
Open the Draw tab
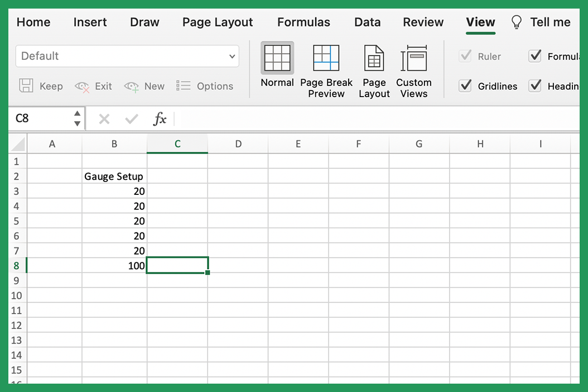pyautogui.click(x=144, y=22)
